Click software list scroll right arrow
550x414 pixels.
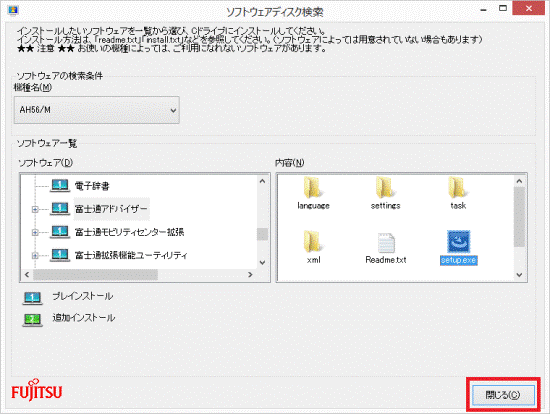pyautogui.click(x=250, y=274)
